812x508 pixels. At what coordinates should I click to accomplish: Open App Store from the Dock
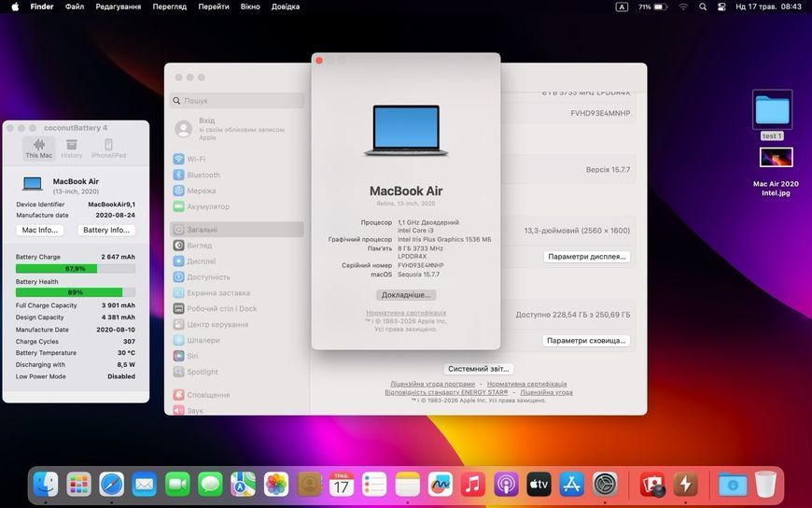572,485
